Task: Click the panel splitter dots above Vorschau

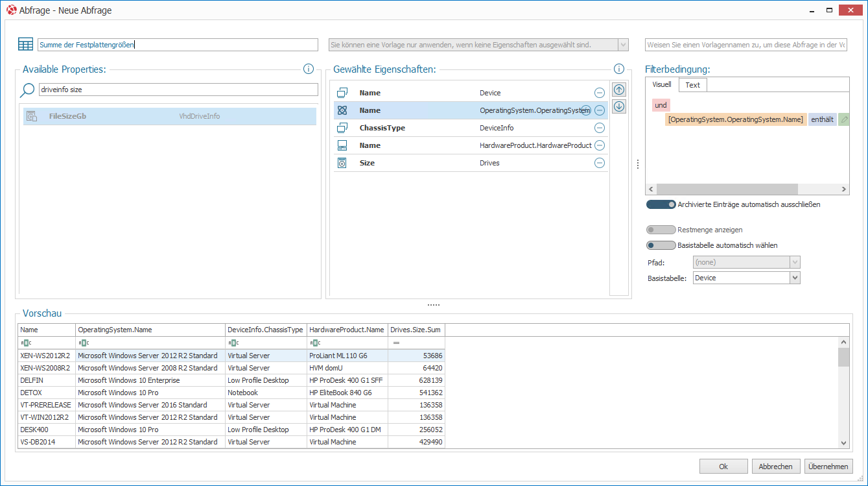Action: [433, 305]
